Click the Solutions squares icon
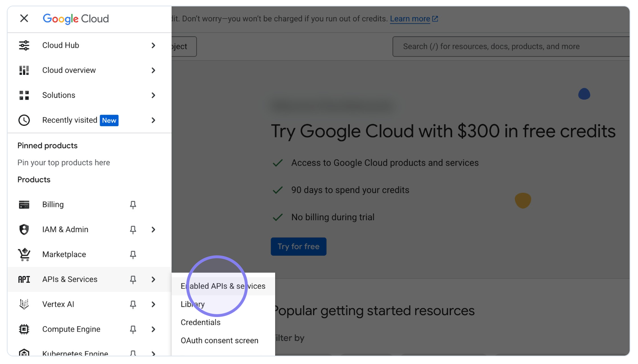The image size is (638, 364). coord(24,95)
